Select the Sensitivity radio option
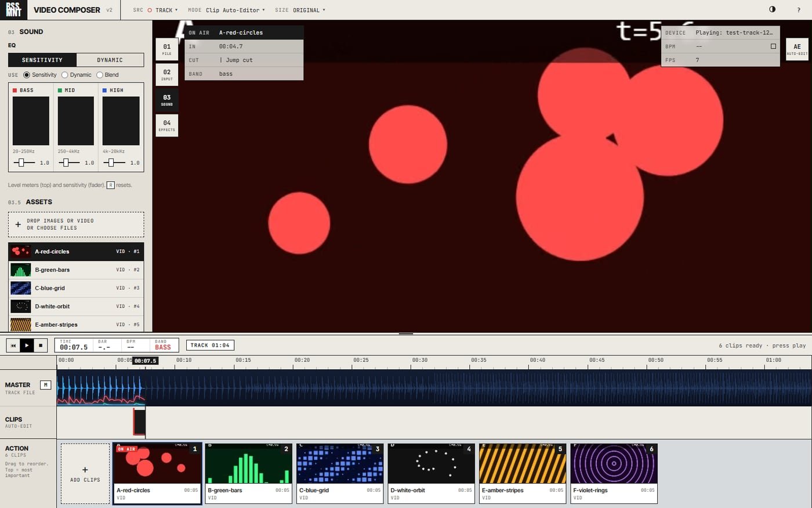 pyautogui.click(x=27, y=75)
